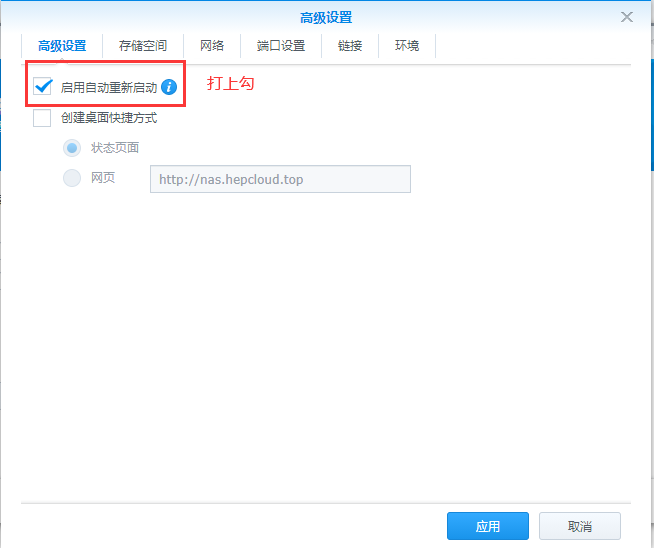Close the 高级设置 dialog with the X
654x548 pixels.
point(627,17)
